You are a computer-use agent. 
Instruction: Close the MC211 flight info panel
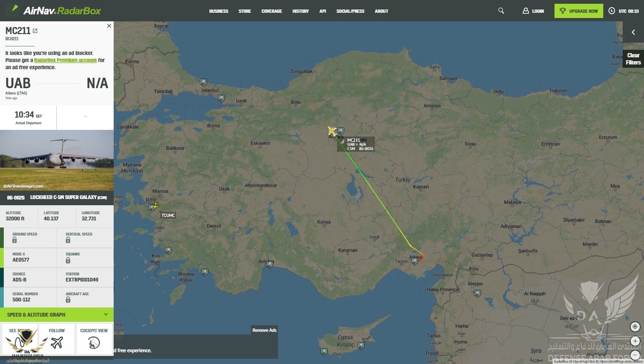109,26
